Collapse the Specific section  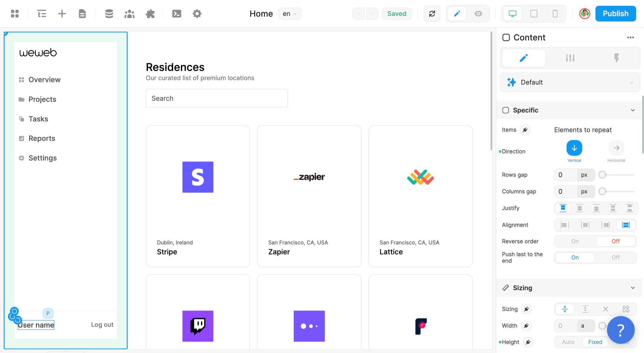[x=633, y=110]
